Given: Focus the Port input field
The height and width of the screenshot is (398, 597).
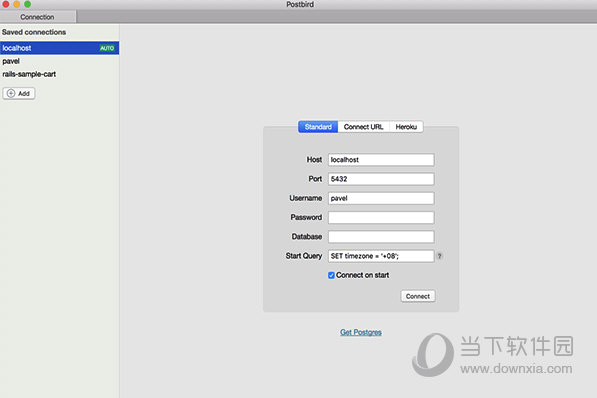Looking at the screenshot, I should (x=381, y=179).
